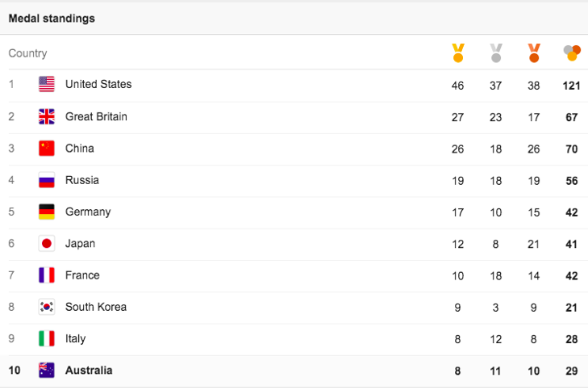This screenshot has height=390, width=588.
Task: Open the Great Britain country link
Action: pyautogui.click(x=96, y=116)
